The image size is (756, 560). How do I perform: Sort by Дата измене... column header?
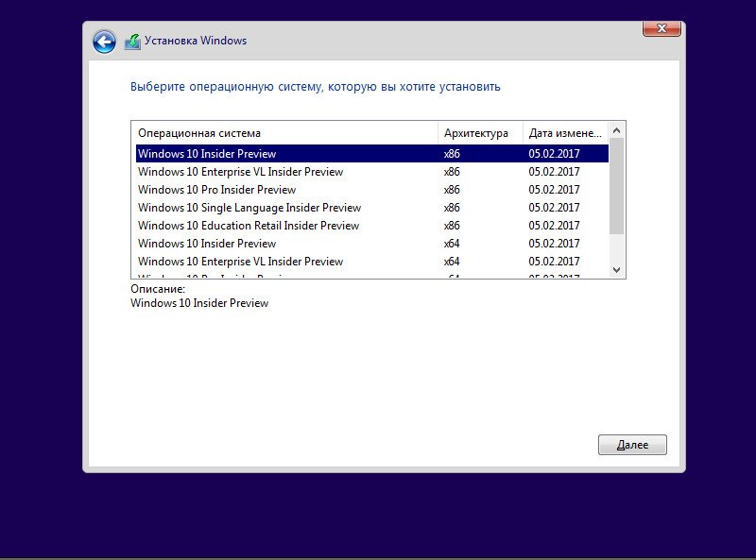pos(565,133)
